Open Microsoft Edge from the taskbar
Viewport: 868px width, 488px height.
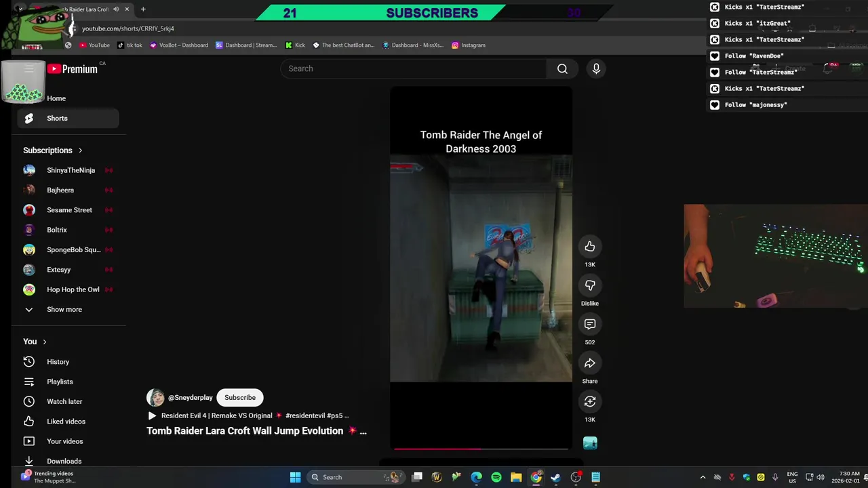[477, 477]
